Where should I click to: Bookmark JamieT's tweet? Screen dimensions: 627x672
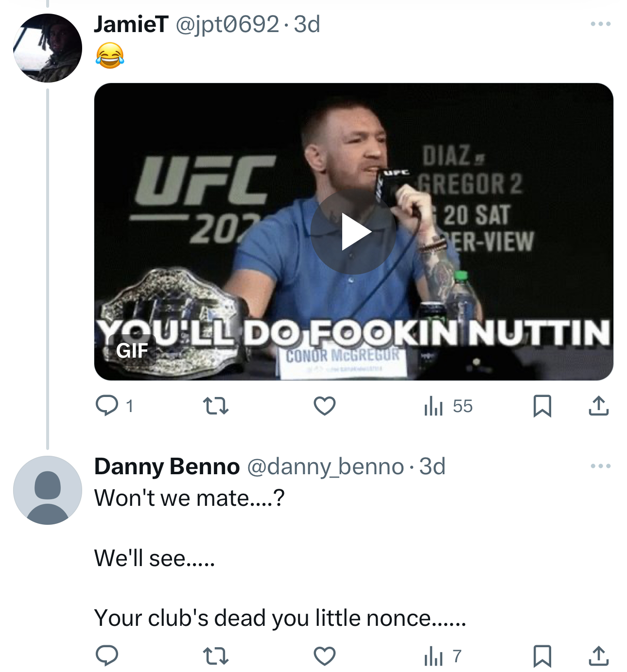coord(542,406)
